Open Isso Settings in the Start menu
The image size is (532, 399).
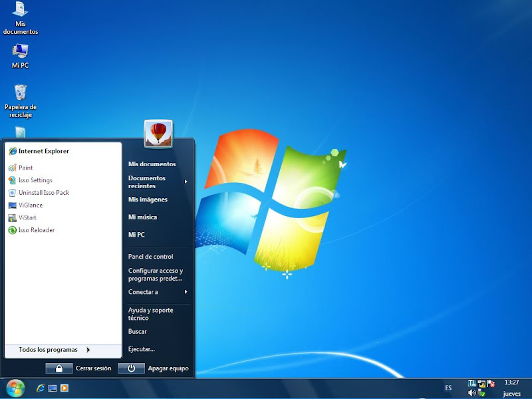click(x=31, y=180)
